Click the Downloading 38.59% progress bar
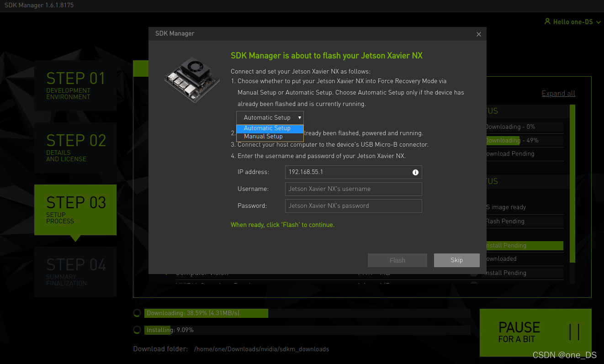Viewport: 604px width, 364px height. [x=307, y=313]
